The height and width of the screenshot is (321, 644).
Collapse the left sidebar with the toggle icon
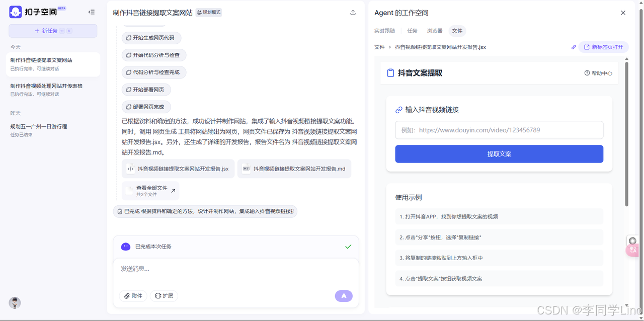point(91,12)
